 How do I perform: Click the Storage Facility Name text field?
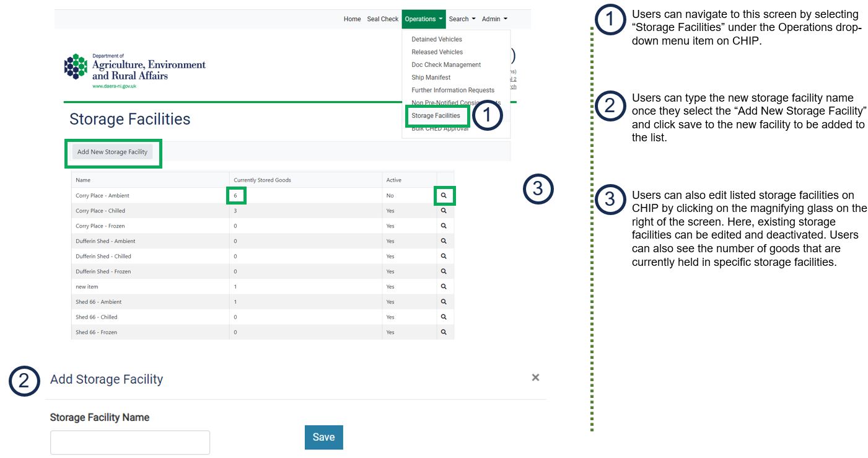point(130,443)
